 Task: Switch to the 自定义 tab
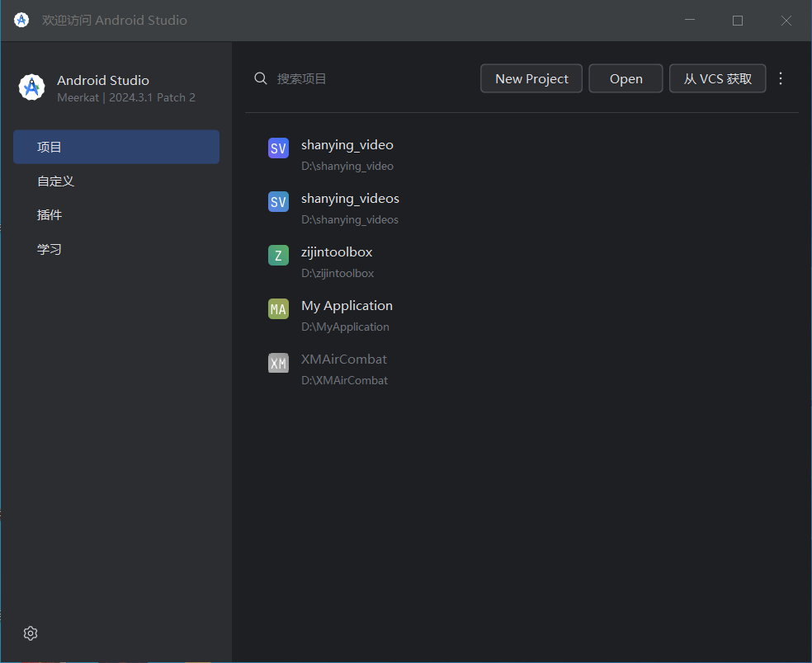pyautogui.click(x=116, y=181)
